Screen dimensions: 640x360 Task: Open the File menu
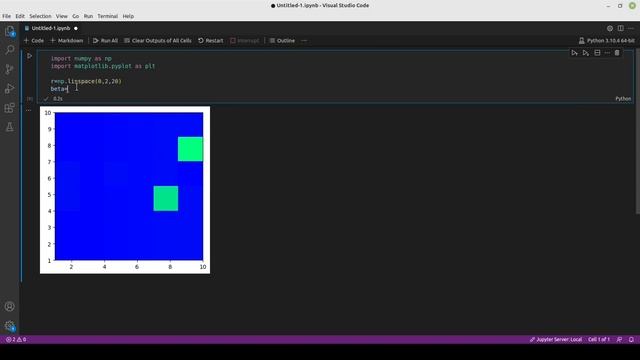pyautogui.click(x=7, y=16)
